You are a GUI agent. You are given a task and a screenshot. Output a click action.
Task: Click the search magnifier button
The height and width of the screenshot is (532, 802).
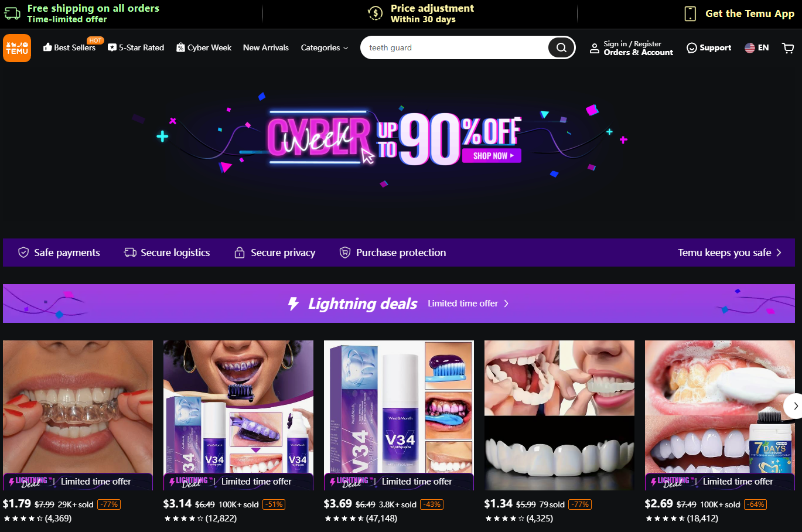[561, 47]
